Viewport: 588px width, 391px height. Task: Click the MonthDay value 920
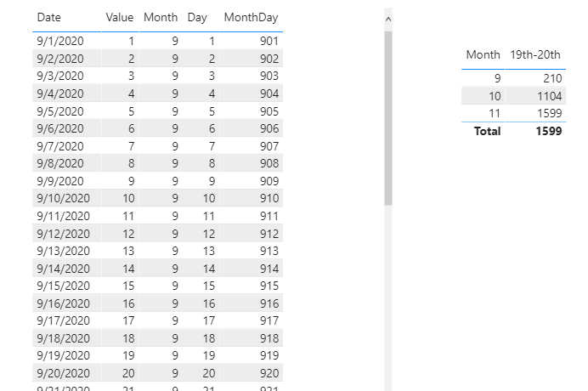point(269,373)
